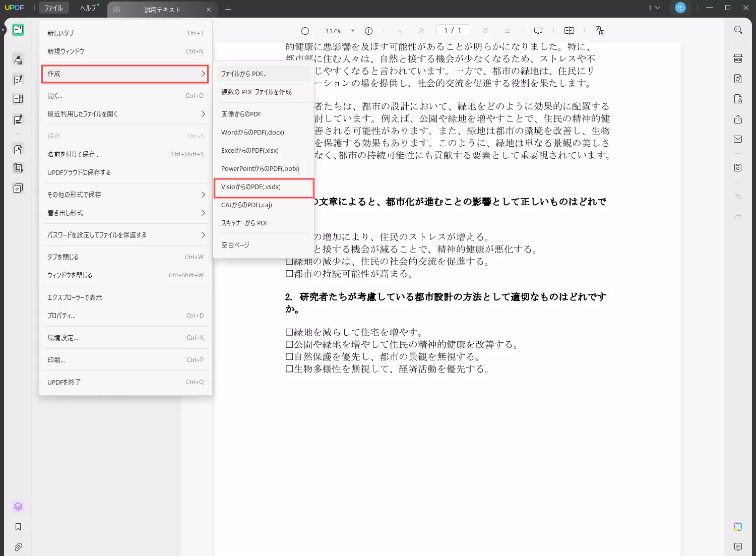Screen dimensions: 756x556
Task: Select the Comment highlighter tool icon
Action: tap(18, 60)
